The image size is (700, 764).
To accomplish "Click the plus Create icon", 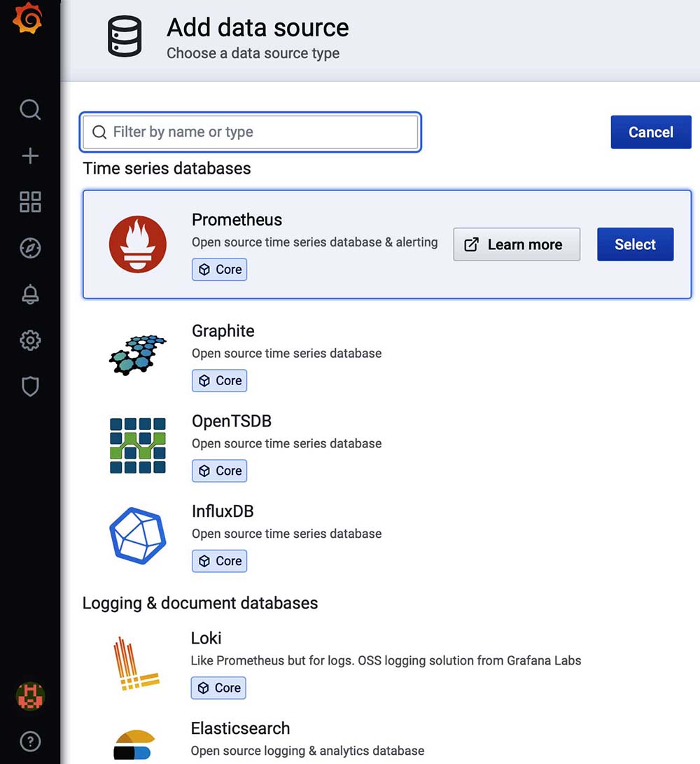I will coord(30,155).
